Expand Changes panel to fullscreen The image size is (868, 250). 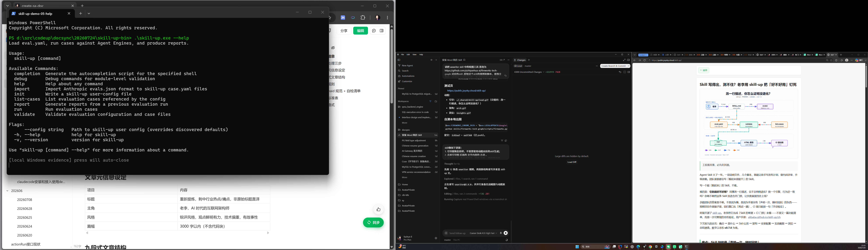pyautogui.click(x=624, y=60)
